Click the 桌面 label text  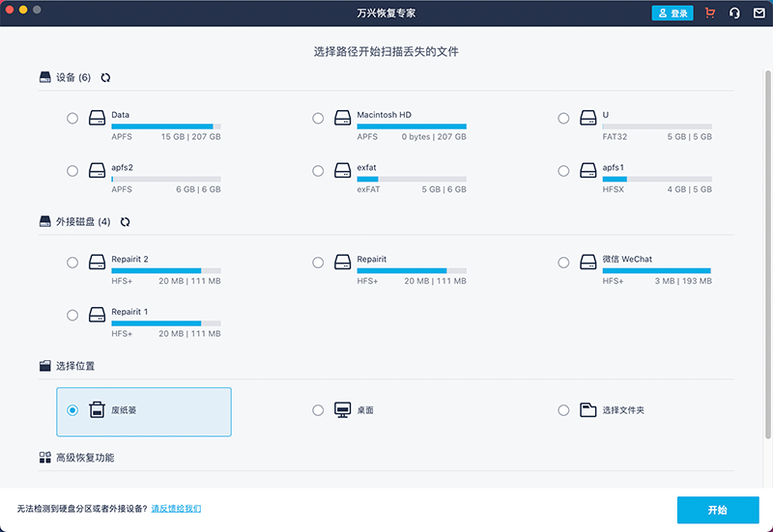tap(365, 410)
